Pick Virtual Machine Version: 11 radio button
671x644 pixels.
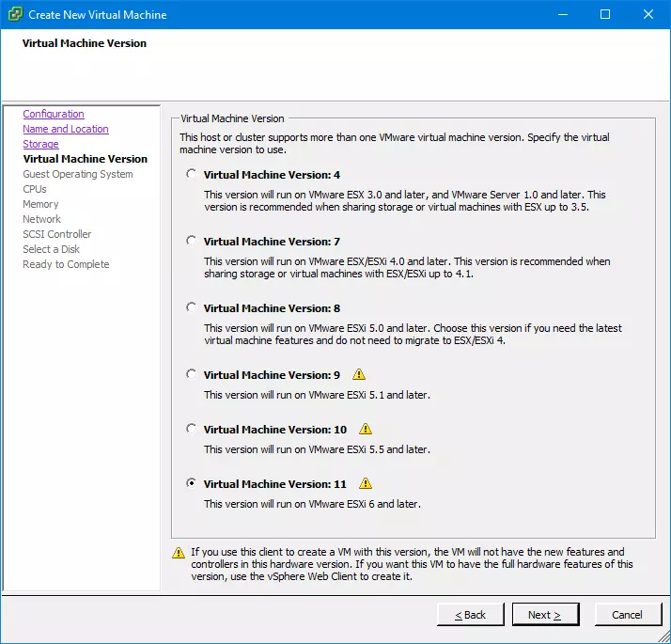point(192,483)
